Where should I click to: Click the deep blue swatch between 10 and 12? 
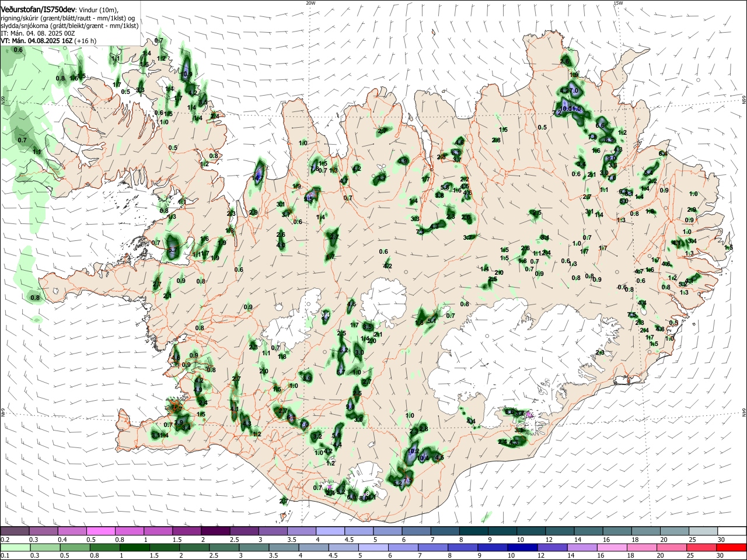click(x=522, y=547)
